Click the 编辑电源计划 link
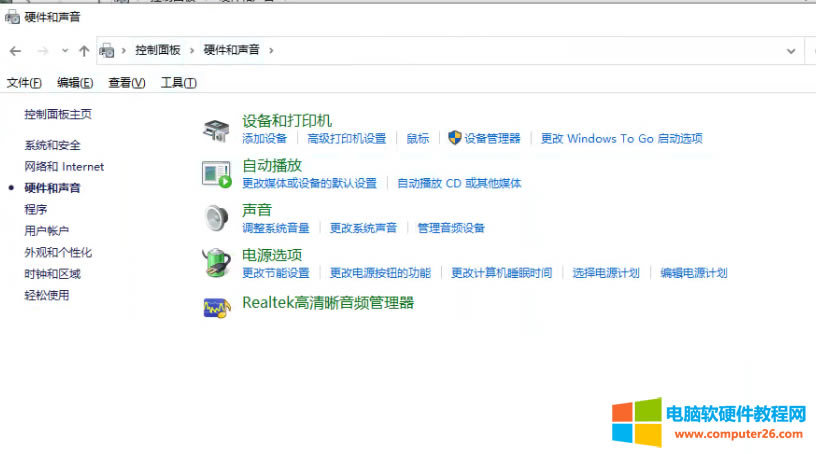The width and height of the screenshot is (816, 454). click(694, 273)
